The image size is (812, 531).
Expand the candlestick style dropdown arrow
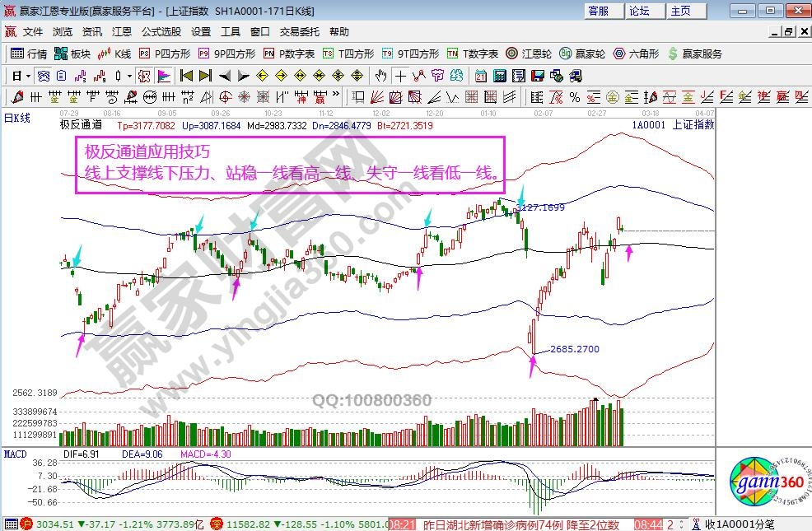[129, 76]
